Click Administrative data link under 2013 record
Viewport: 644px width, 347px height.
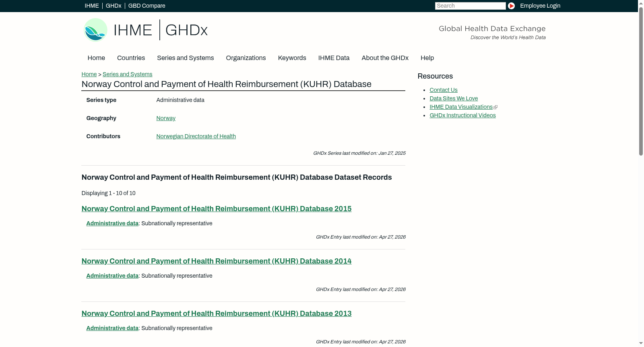click(112, 328)
